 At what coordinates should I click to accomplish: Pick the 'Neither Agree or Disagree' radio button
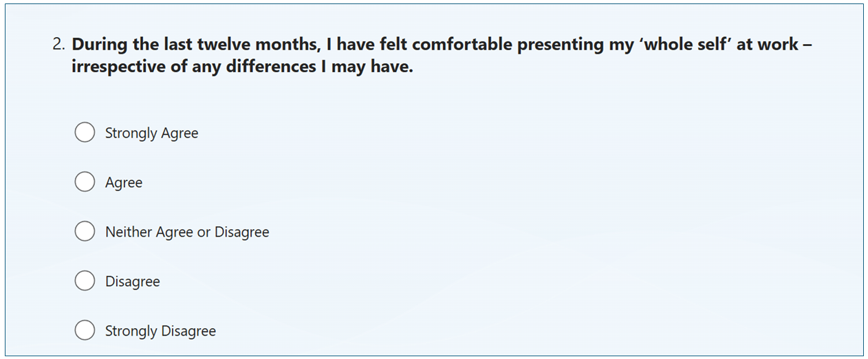(x=85, y=232)
